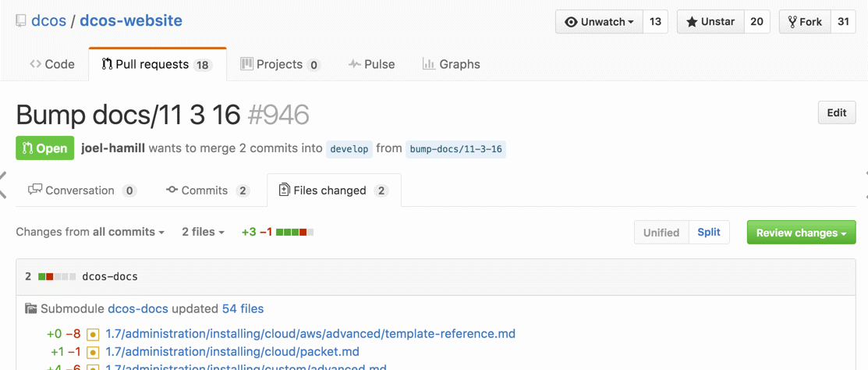868x370 pixels.
Task: Click the +3 −1 diffstat bar
Action: coord(278,232)
